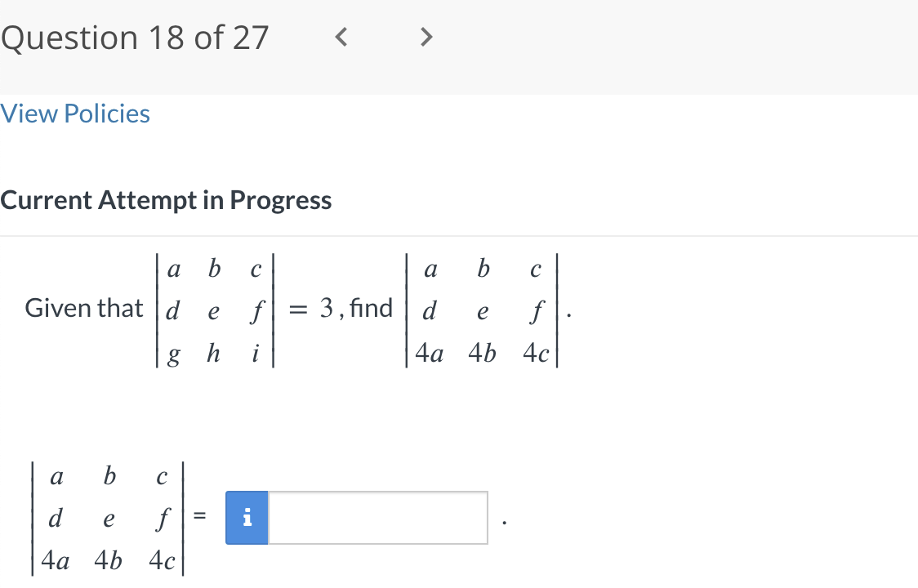
Task: Click the Question 18 of 27 header
Action: tap(136, 37)
